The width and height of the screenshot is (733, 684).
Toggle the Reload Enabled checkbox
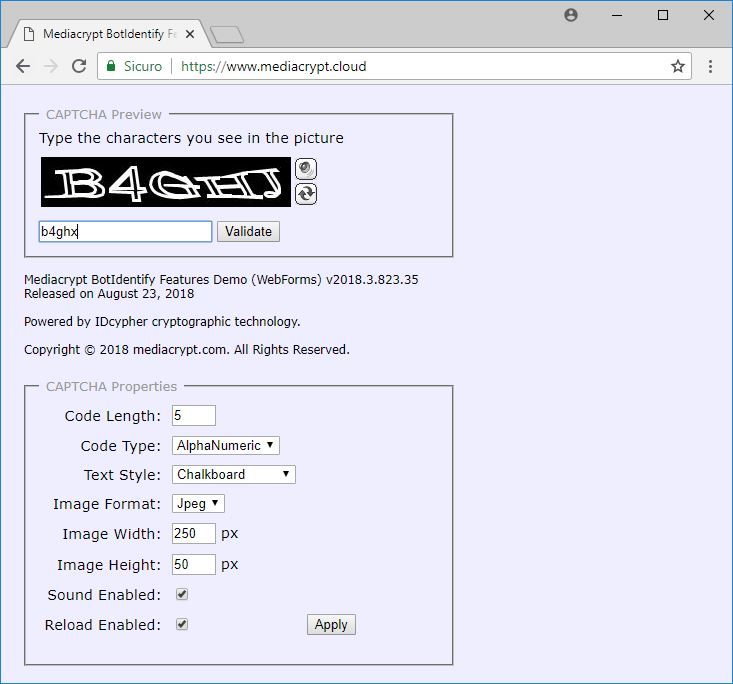182,624
